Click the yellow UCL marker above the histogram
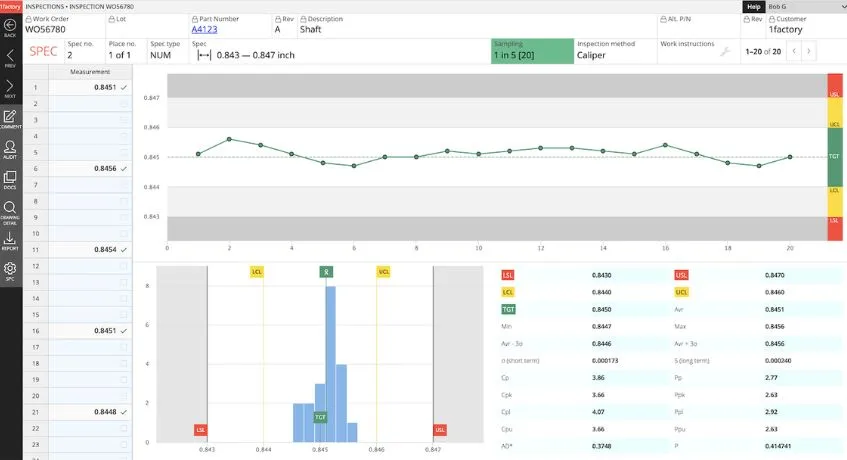Screen dimensions: 847x460 (x=384, y=272)
